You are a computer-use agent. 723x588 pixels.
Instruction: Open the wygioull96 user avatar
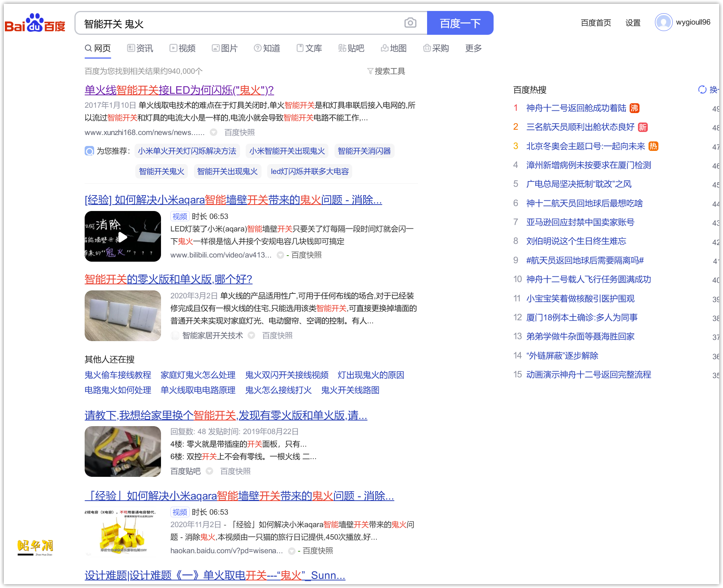(x=664, y=22)
